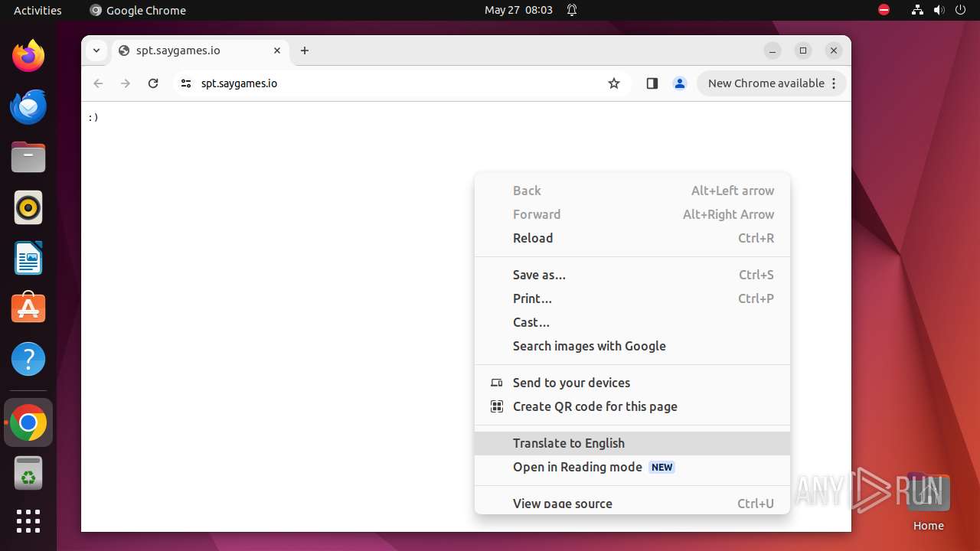Expand the tab search dropdown arrow
This screenshot has height=551, width=980.
click(96, 51)
